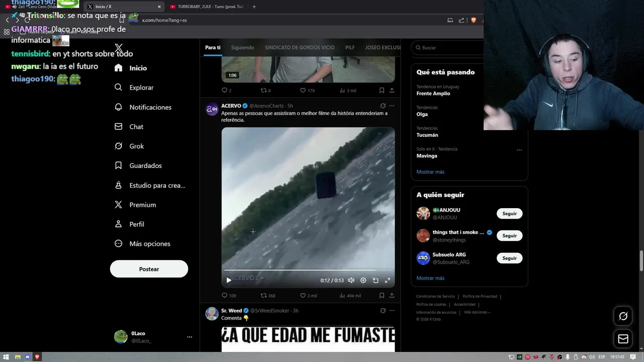
Task: Mute the ACERVO video volume
Action: point(351,280)
